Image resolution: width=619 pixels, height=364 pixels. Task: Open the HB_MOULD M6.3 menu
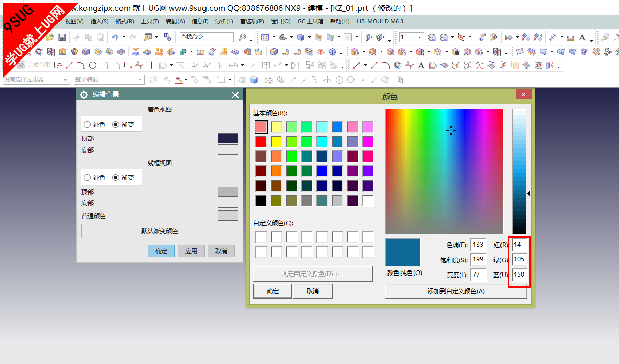(x=379, y=21)
